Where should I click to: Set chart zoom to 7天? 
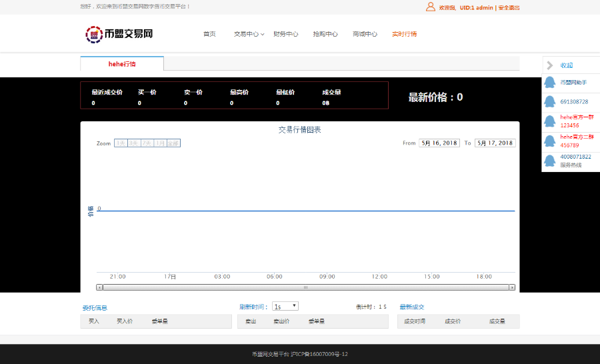(147, 143)
